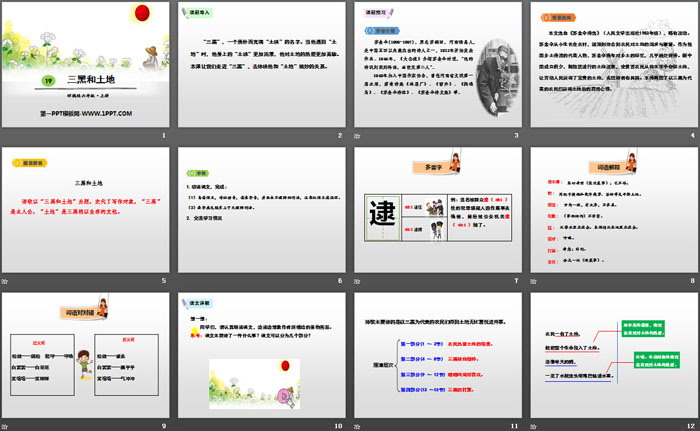Click slide number 12 label
The height and width of the screenshot is (431, 700).
691,426
